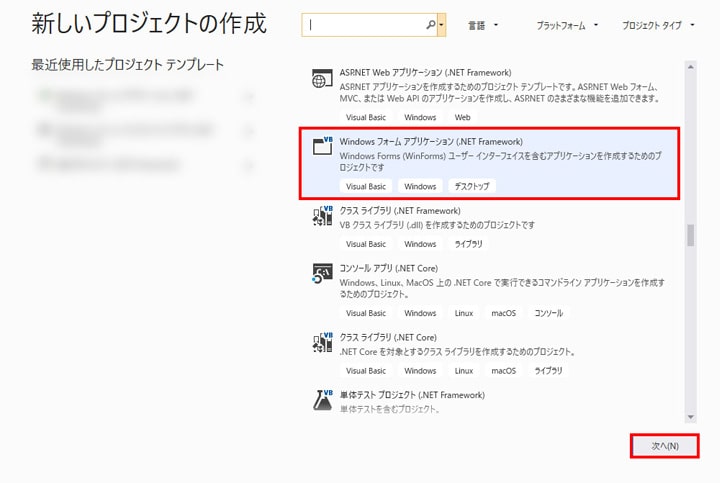This screenshot has height=483, width=720.
Task: Click the scrollbar up arrow of template list
Action: pyautogui.click(x=691, y=67)
